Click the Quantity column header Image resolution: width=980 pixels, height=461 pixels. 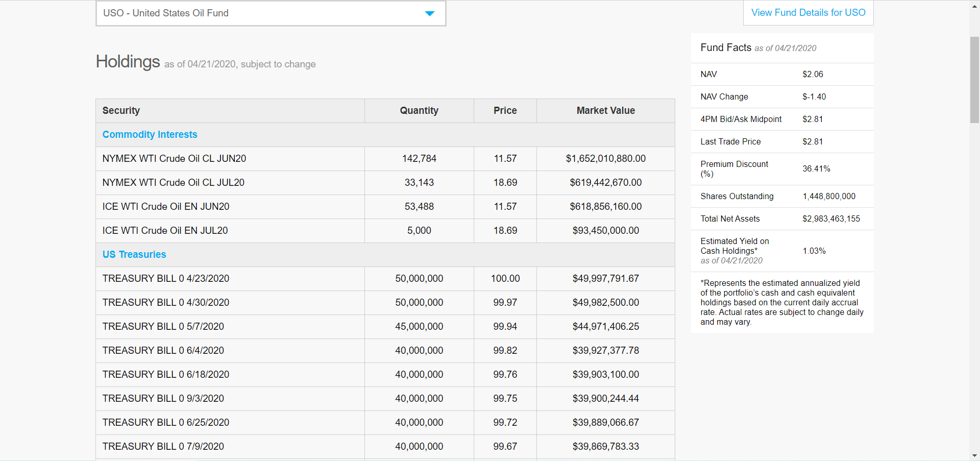click(x=419, y=111)
